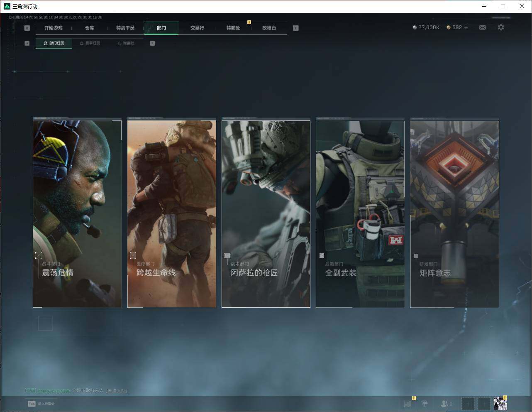Open the stats bar-chart icon in bottom bar

(x=408, y=403)
